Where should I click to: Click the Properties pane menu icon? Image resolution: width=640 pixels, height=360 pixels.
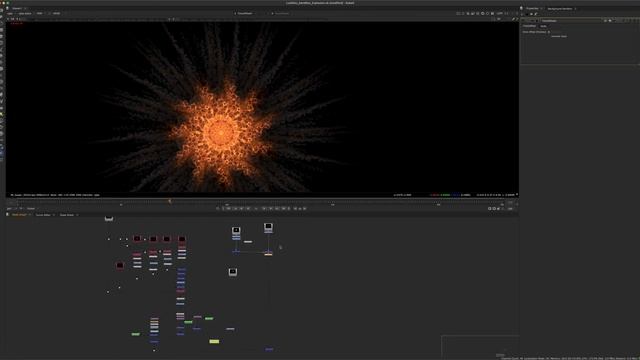coord(522,8)
